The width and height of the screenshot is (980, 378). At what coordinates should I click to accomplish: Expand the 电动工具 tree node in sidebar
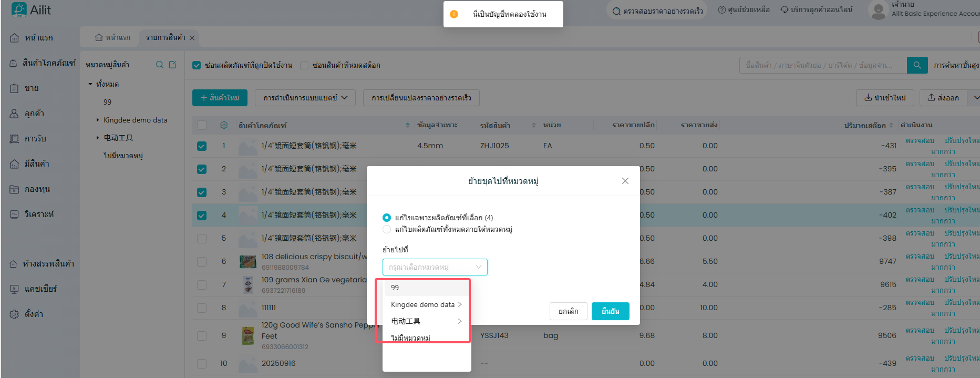(98, 138)
